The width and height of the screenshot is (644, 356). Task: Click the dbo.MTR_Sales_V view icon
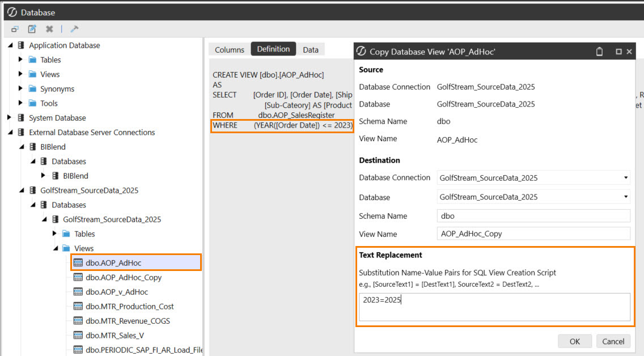tap(78, 335)
